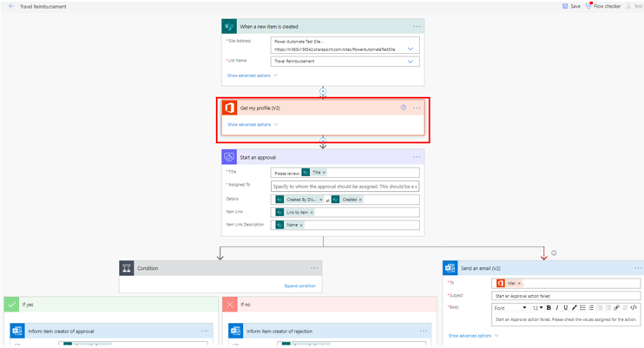Viewport: 644px width, 348px height.
Task: Remove the Name token from Item Link Description
Action: click(301, 225)
